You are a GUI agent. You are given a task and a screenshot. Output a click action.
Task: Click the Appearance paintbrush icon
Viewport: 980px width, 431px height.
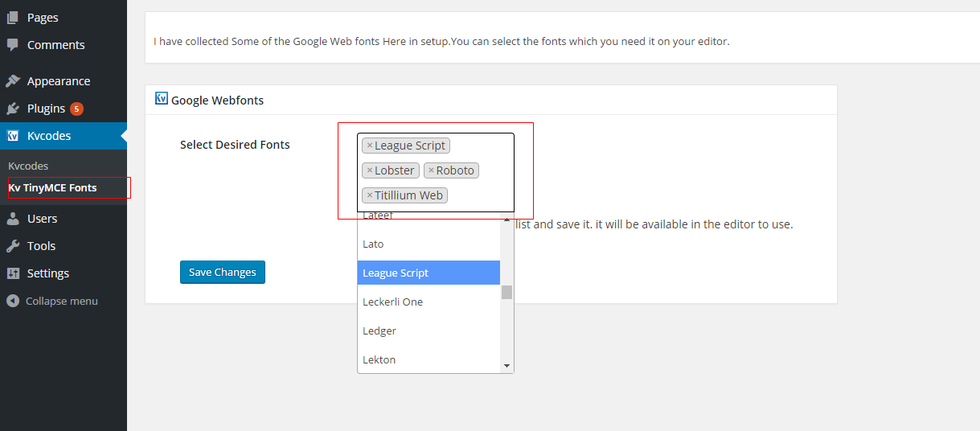coord(13,81)
